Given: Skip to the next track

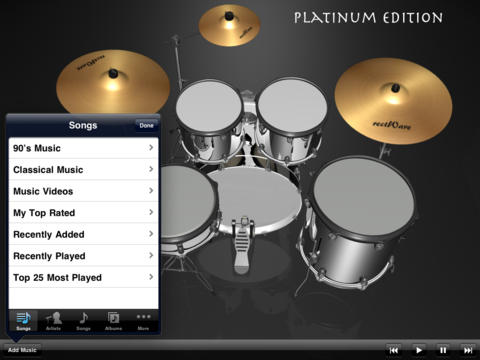Looking at the screenshot, I should 468,350.
